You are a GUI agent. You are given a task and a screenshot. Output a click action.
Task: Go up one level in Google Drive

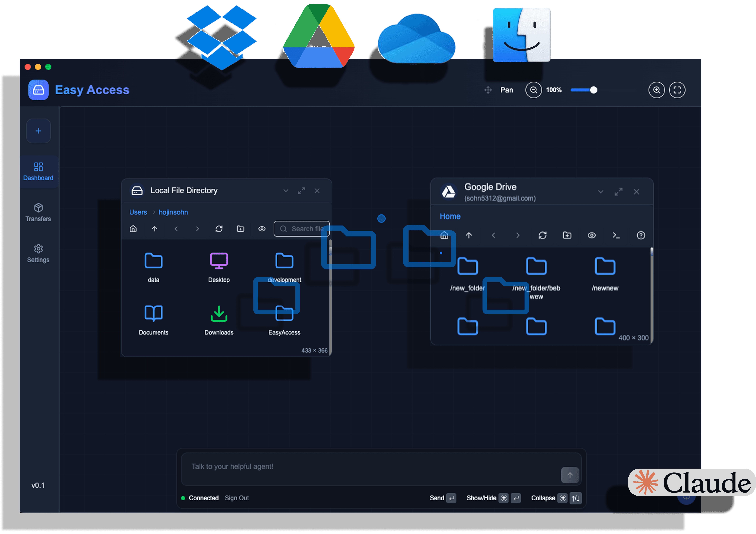coord(469,235)
